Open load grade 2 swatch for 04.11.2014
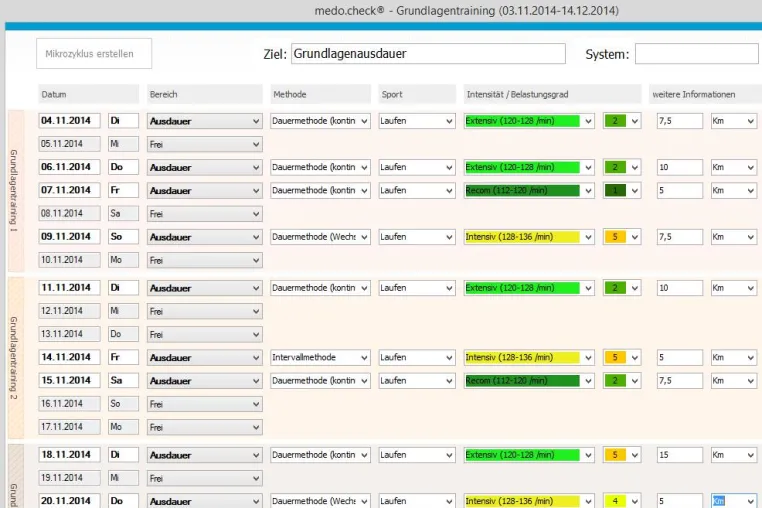Screen dimensions: 762x508 click(622, 121)
